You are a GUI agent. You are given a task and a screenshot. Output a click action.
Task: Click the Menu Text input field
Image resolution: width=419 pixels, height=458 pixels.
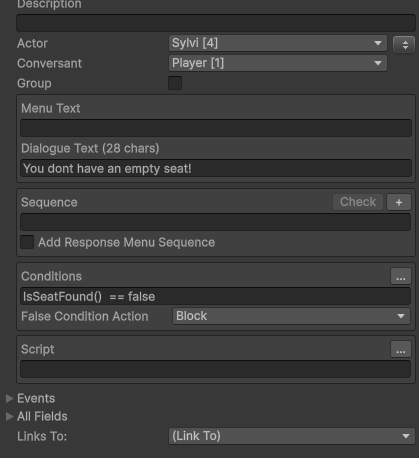pos(216,128)
